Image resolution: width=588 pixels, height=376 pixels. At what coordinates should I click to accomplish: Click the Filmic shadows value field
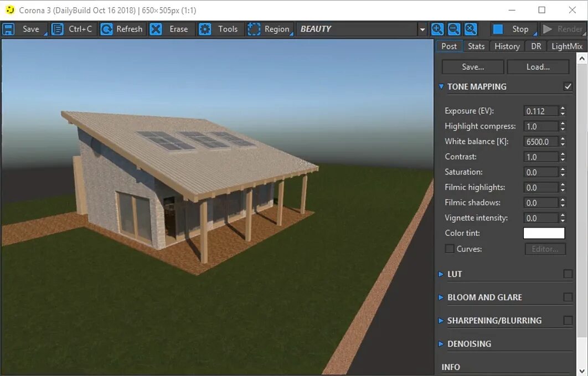[x=541, y=203]
